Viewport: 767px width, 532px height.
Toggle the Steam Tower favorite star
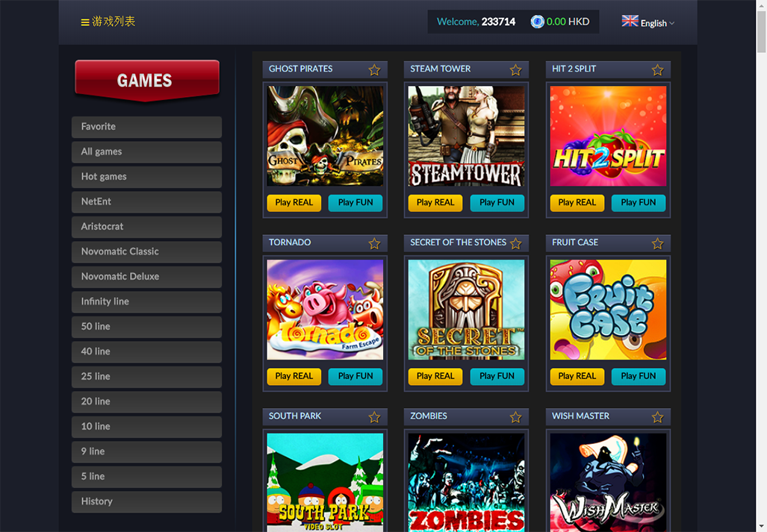pyautogui.click(x=515, y=70)
